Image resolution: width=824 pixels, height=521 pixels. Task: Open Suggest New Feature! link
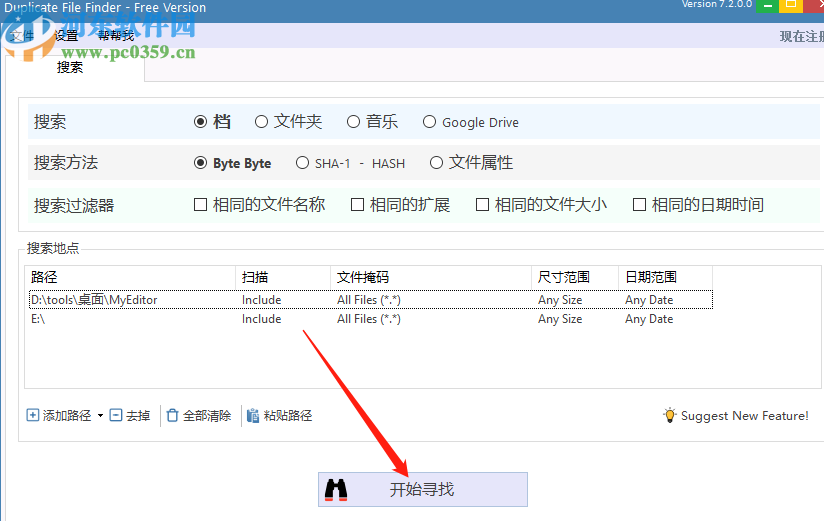click(x=745, y=416)
